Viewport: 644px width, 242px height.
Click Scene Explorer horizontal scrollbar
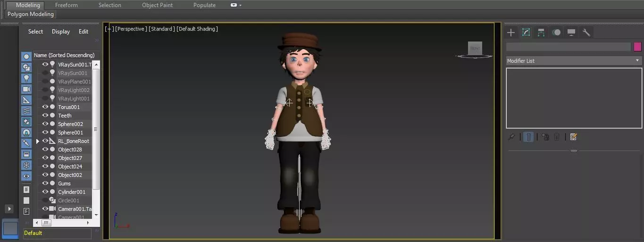46,223
